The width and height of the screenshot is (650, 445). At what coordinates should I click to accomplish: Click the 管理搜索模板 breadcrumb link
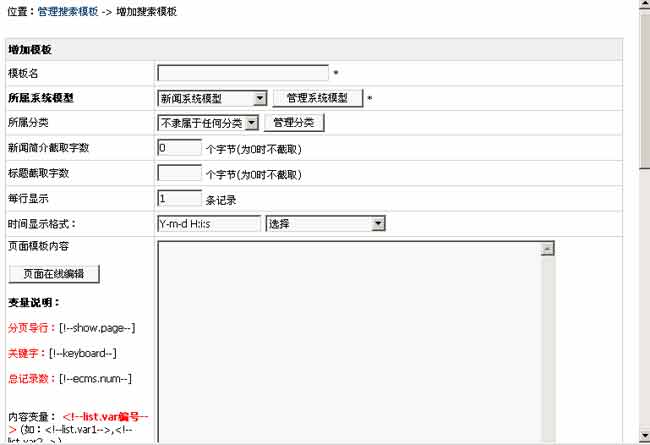point(67,12)
